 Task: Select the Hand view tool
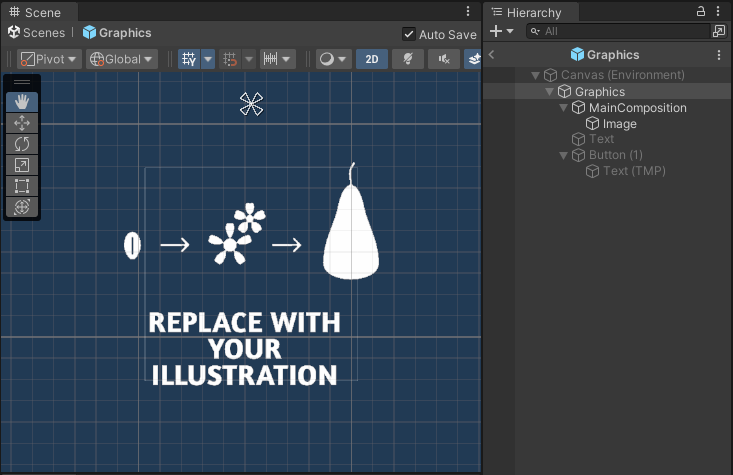22,102
